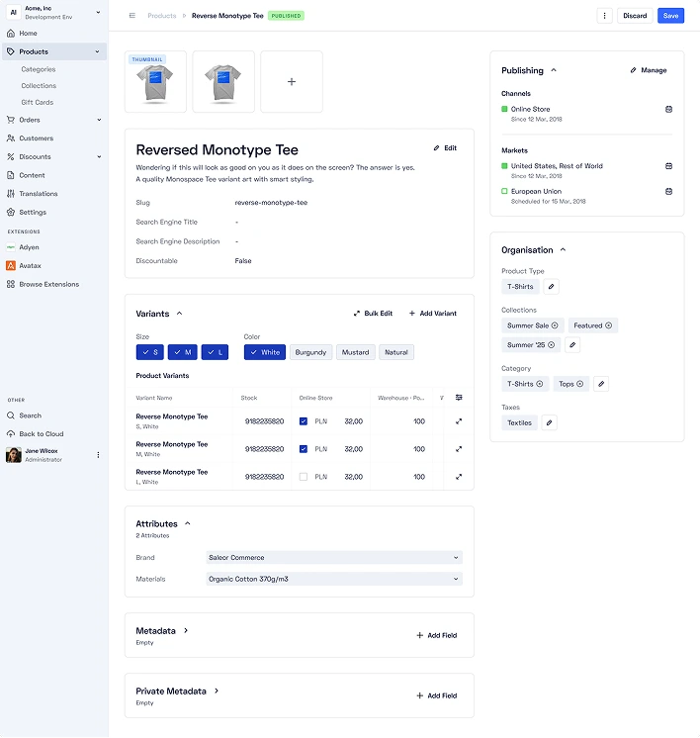Screen dimensions: 700x738
Task: Click Manage in Publishing panel
Action: [649, 70]
